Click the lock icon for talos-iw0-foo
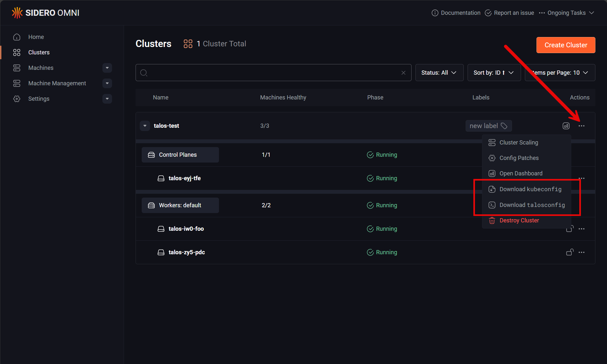The image size is (607, 364). 569,229
